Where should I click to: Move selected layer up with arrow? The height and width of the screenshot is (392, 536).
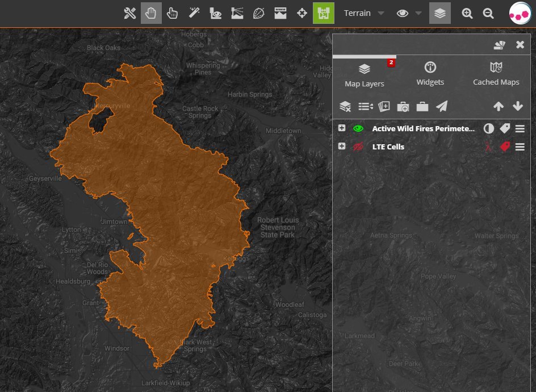click(499, 106)
